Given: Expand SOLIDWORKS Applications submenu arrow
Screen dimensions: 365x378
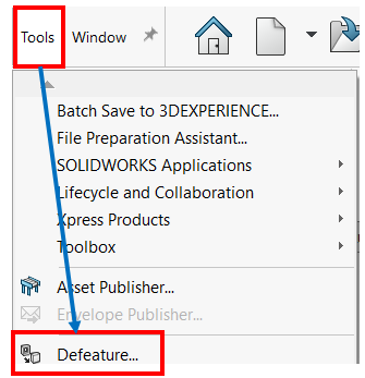Looking at the screenshot, I should 341,164.
